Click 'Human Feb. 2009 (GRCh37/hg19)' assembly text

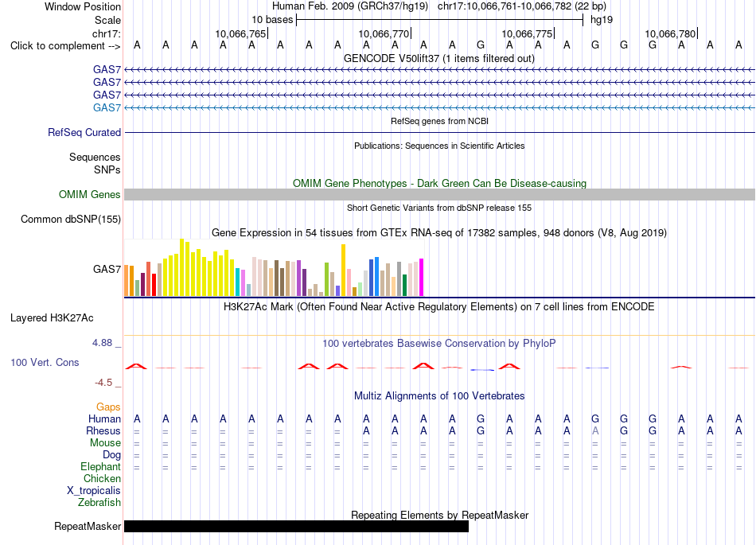tap(350, 6)
